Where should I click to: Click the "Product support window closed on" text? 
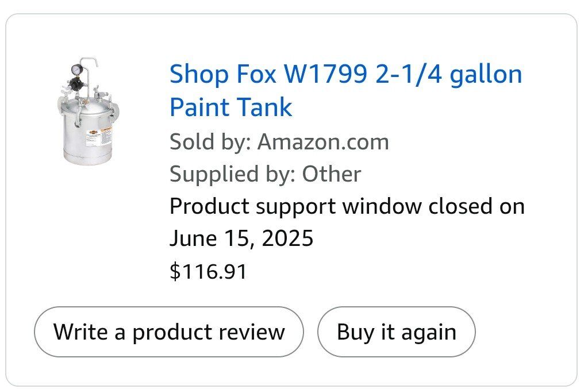click(x=347, y=206)
